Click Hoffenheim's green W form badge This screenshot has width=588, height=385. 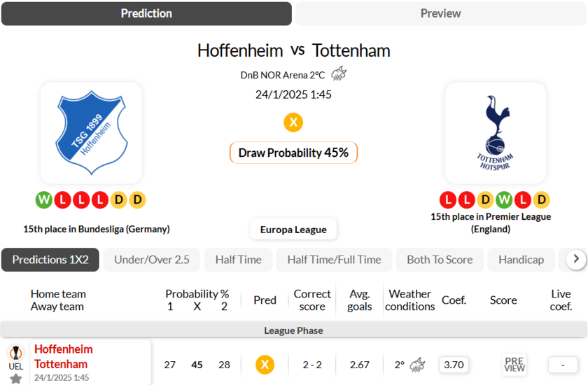coord(44,200)
